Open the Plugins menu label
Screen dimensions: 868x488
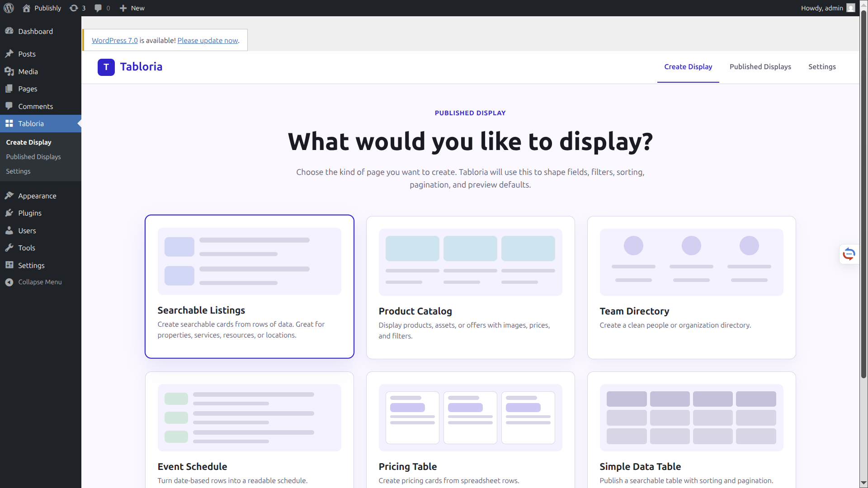pos(30,213)
